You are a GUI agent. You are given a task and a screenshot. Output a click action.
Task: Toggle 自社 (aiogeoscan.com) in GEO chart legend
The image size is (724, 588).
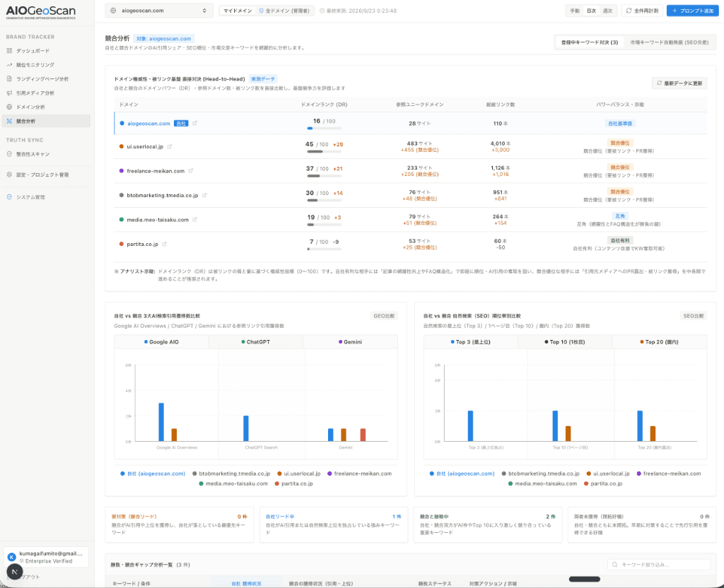click(153, 474)
